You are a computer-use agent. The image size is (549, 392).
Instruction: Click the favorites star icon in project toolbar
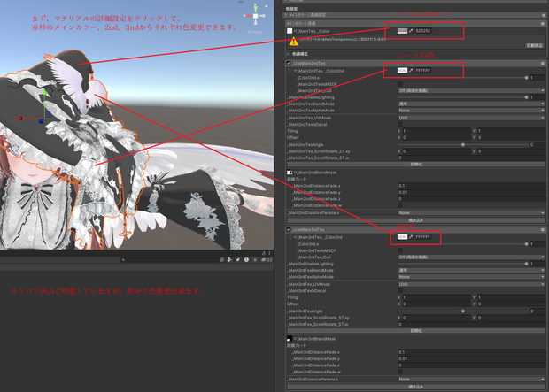[255, 259]
